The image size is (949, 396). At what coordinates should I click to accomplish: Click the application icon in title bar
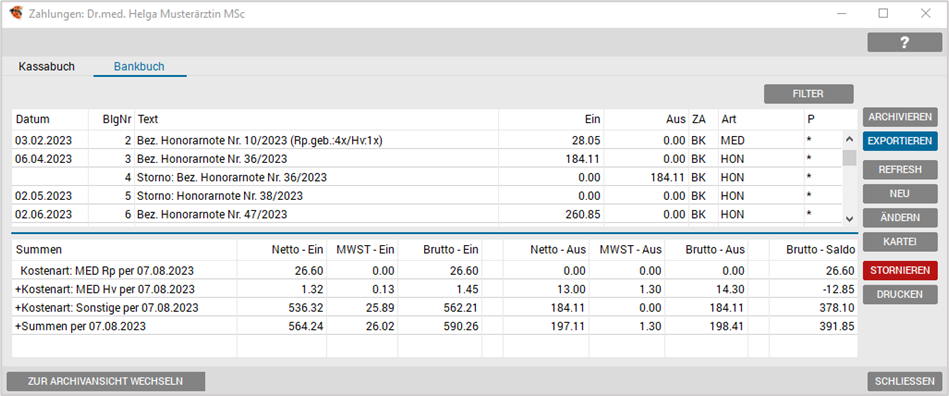click(x=17, y=13)
